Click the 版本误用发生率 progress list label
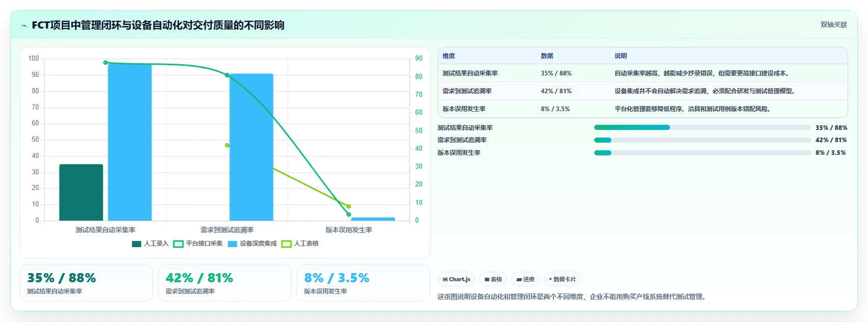Image resolution: width=868 pixels, height=322 pixels. pyautogui.click(x=459, y=153)
